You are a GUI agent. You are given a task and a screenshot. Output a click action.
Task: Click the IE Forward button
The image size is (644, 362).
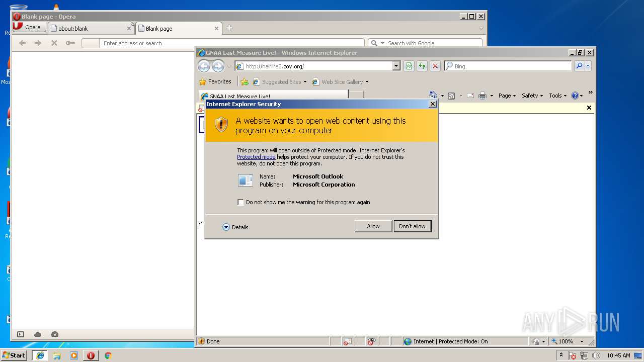click(218, 66)
